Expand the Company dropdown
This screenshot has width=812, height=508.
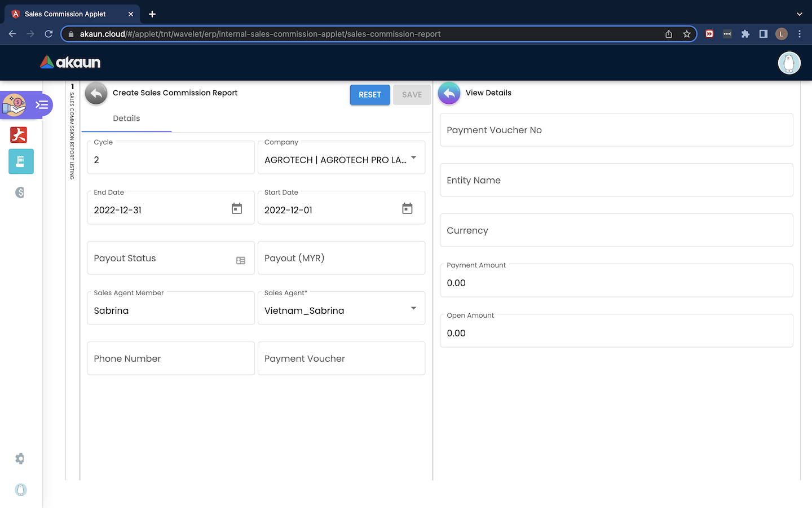pyautogui.click(x=413, y=157)
